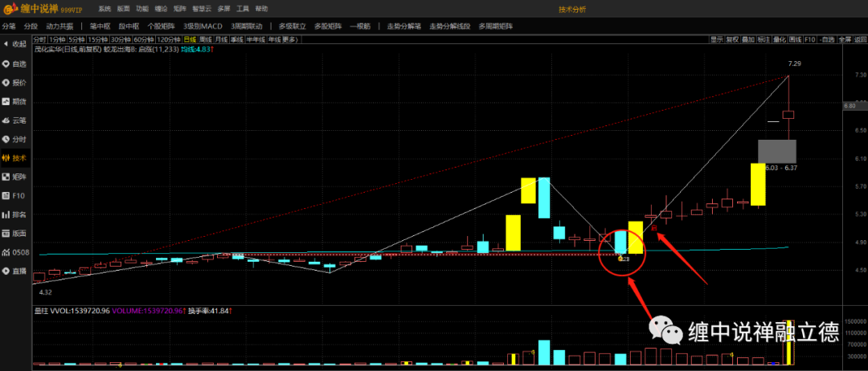Open the 报价 quotes sidebar icon
Screen dimensions: 868x371
tap(14, 83)
